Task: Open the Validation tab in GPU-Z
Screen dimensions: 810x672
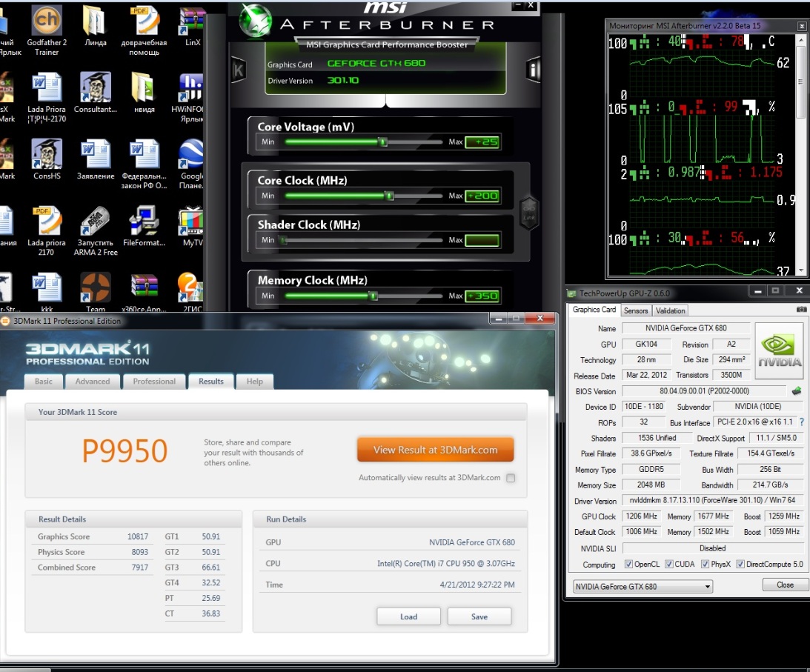Action: point(670,310)
